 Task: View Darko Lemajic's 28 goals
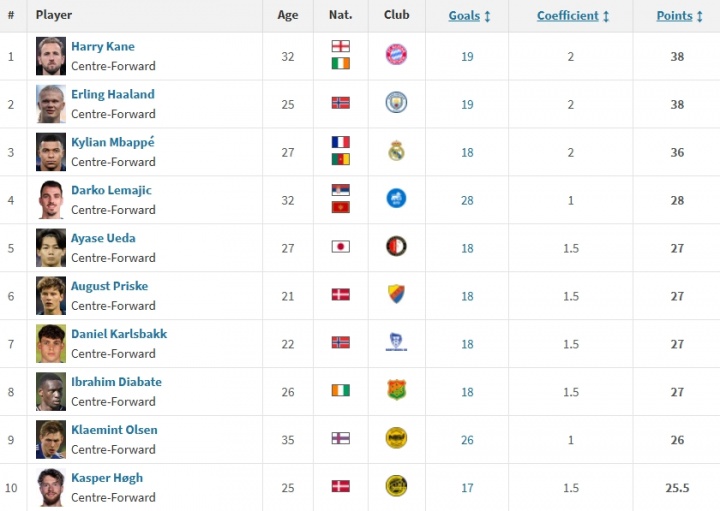pyautogui.click(x=467, y=199)
